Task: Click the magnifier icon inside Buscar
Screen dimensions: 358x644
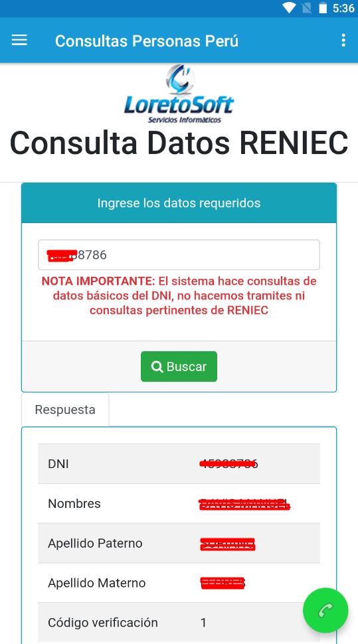Action: [157, 366]
